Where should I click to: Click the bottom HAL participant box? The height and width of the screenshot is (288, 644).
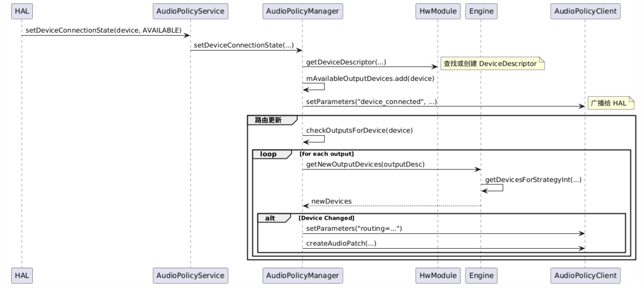(22, 276)
